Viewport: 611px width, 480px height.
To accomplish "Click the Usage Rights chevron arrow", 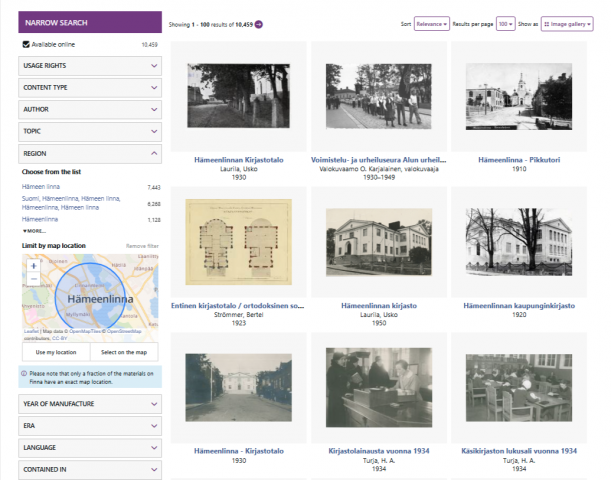I will 154,66.
